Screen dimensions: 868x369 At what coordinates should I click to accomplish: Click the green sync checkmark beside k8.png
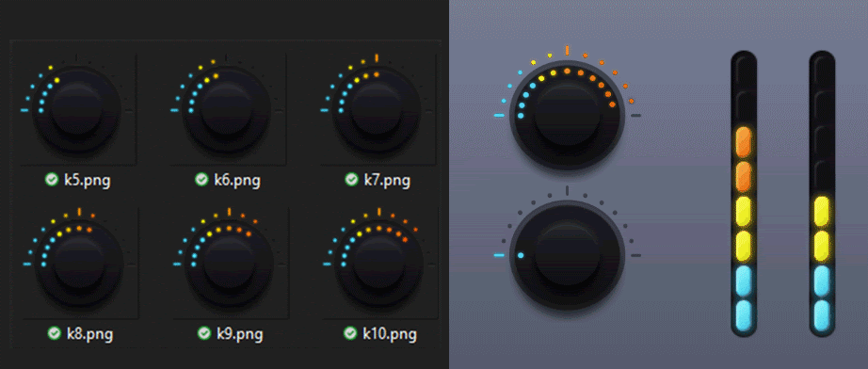pyautogui.click(x=54, y=333)
